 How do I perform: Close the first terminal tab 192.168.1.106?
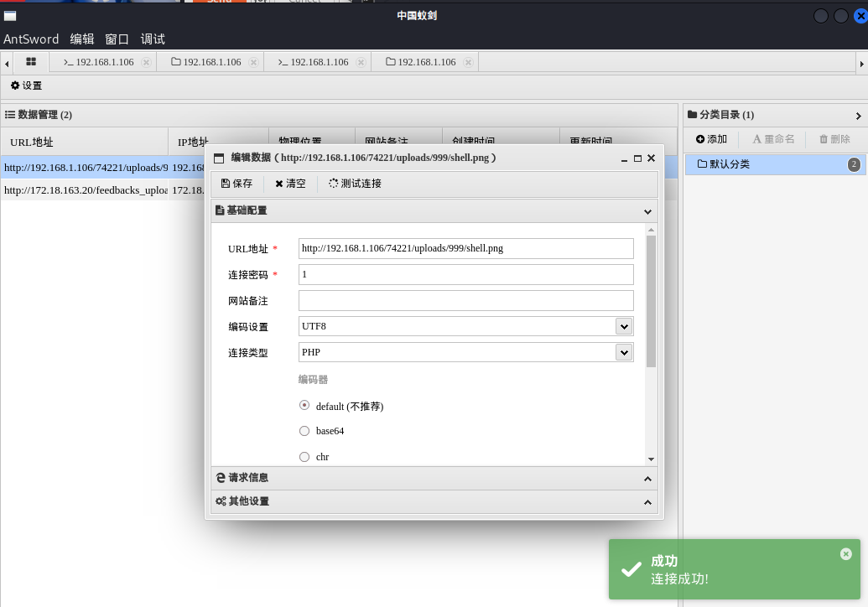(x=146, y=62)
